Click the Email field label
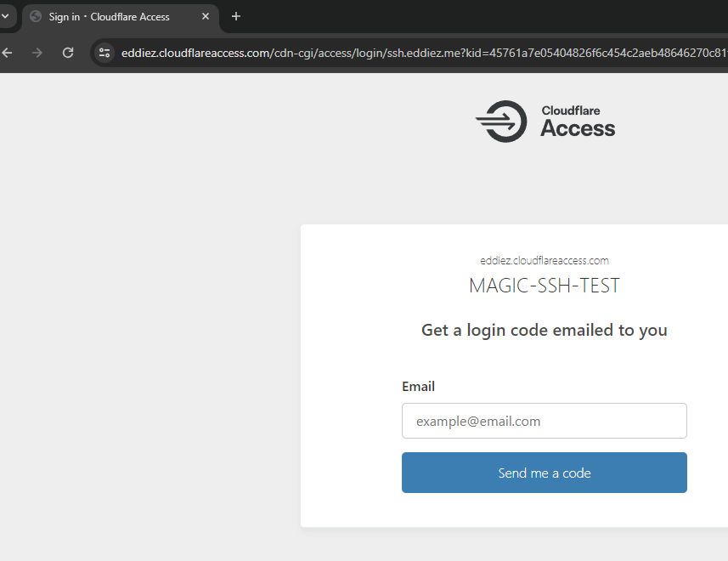The height and width of the screenshot is (561, 728). point(418,387)
